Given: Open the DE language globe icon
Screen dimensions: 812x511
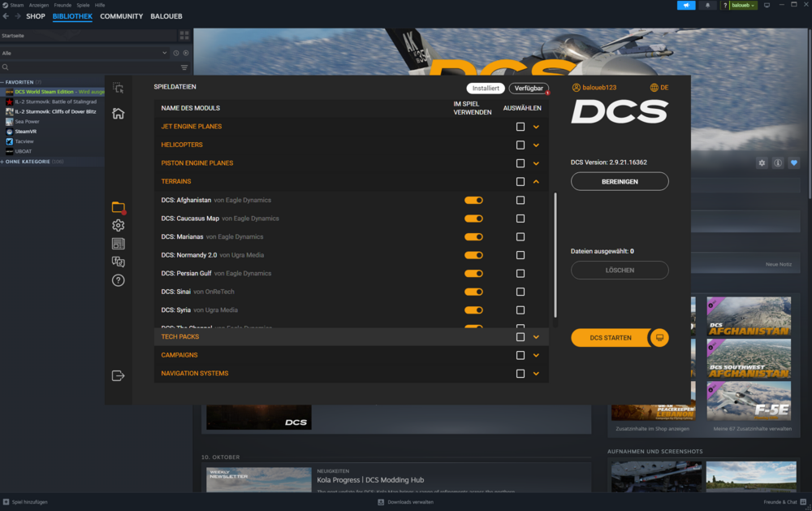Looking at the screenshot, I should tap(653, 88).
